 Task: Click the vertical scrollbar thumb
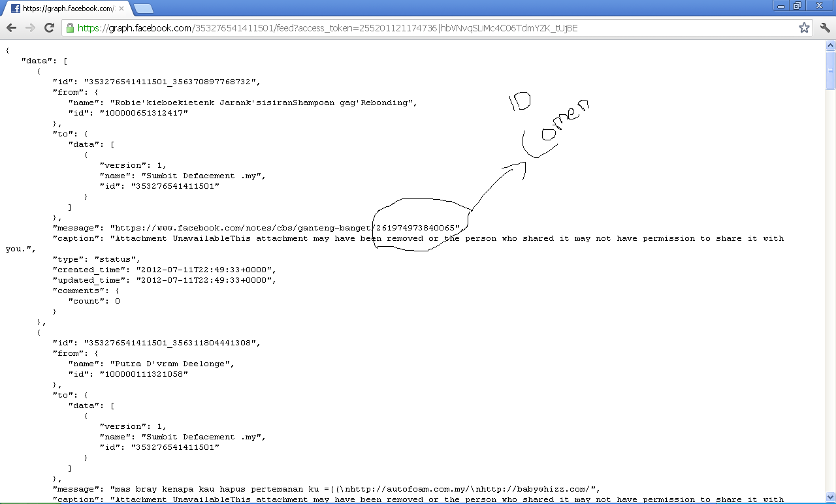click(831, 70)
